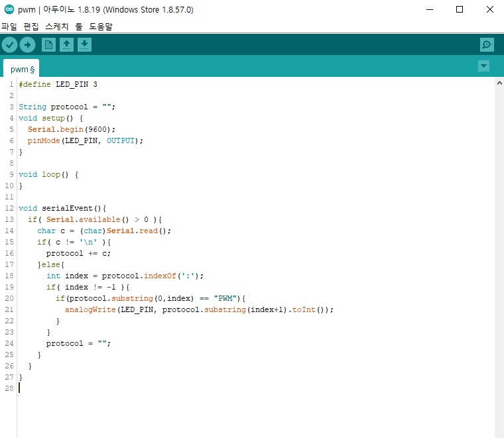
Task: Expand the tab options dropdown arrow
Action: [483, 66]
